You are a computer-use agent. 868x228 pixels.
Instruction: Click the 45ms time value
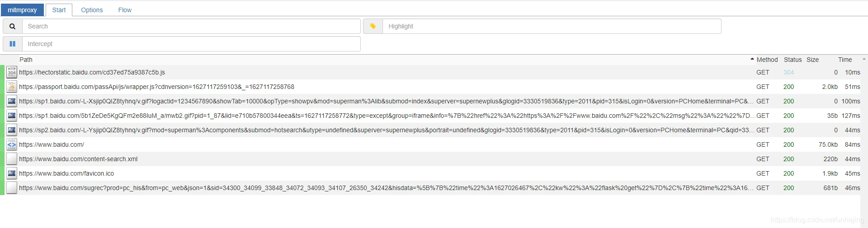[x=853, y=173]
